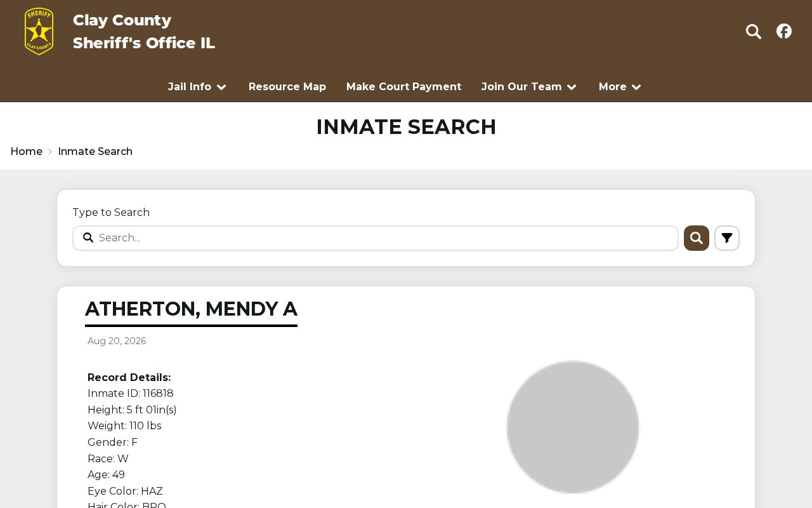Image resolution: width=812 pixels, height=508 pixels.
Task: Click the brown search submit button
Action: 697,238
